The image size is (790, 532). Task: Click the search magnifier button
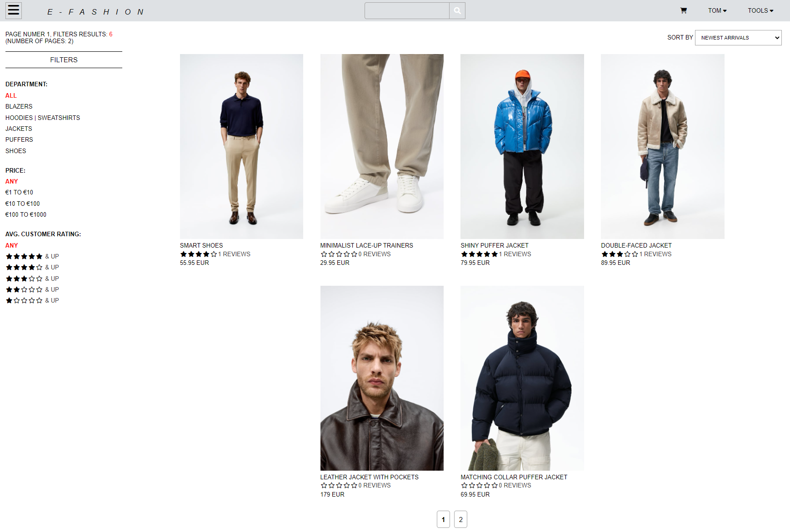(457, 11)
